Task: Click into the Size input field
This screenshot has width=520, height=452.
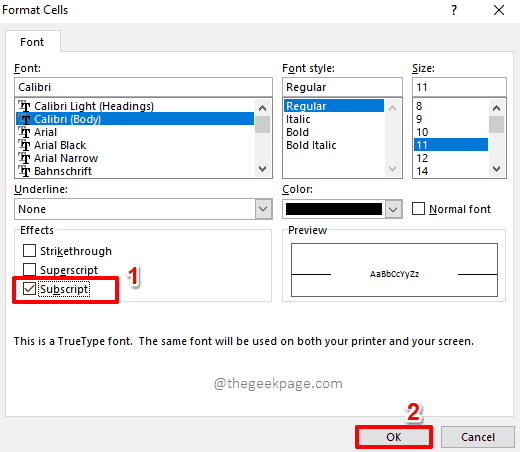Action: click(x=459, y=87)
